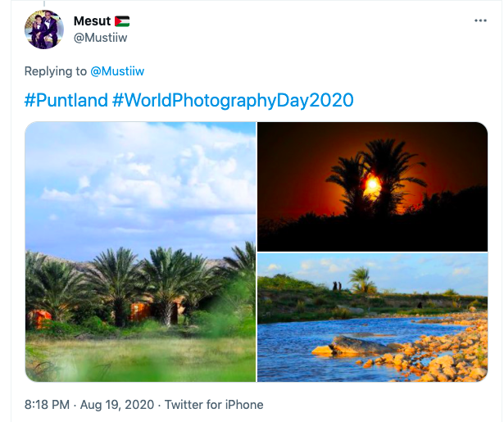Open the #Puntland hashtag
The image size is (504, 422).
[66, 100]
